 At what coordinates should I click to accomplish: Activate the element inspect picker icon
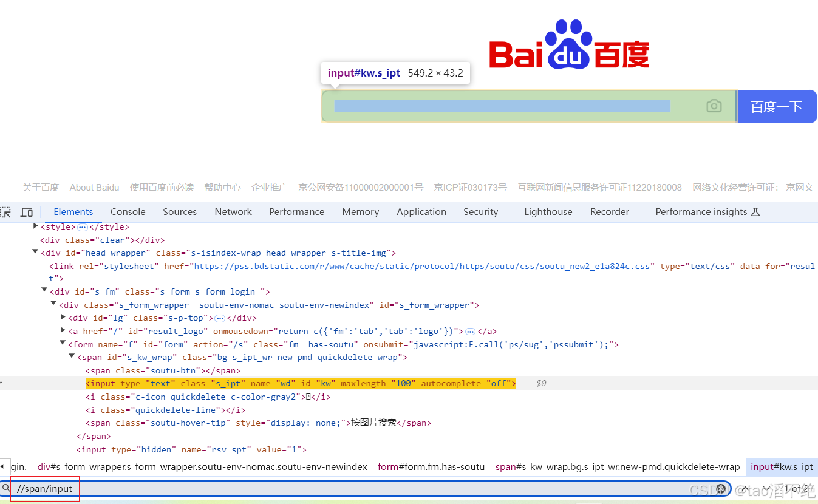(x=5, y=212)
